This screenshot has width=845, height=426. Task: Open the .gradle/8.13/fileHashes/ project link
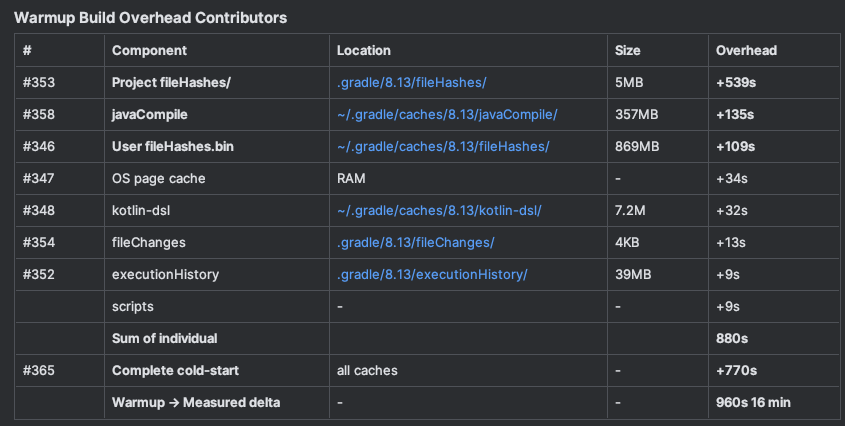pos(411,82)
